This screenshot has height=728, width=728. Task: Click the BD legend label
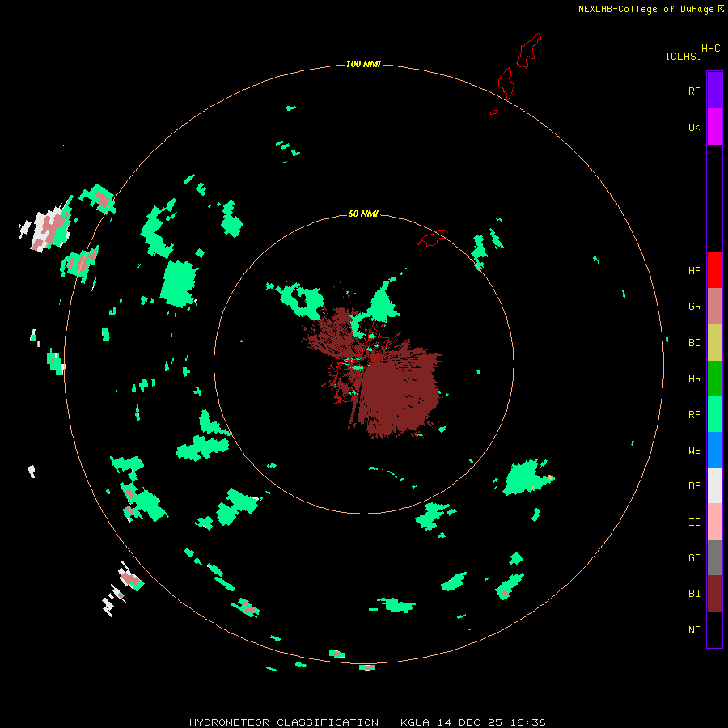coord(694,343)
